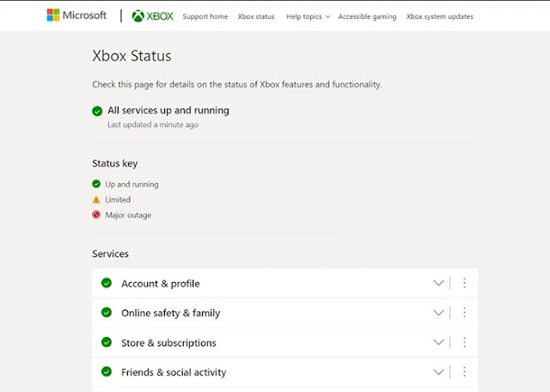The image size is (550, 392).
Task: Expand the Account & profile row
Action: coord(438,283)
